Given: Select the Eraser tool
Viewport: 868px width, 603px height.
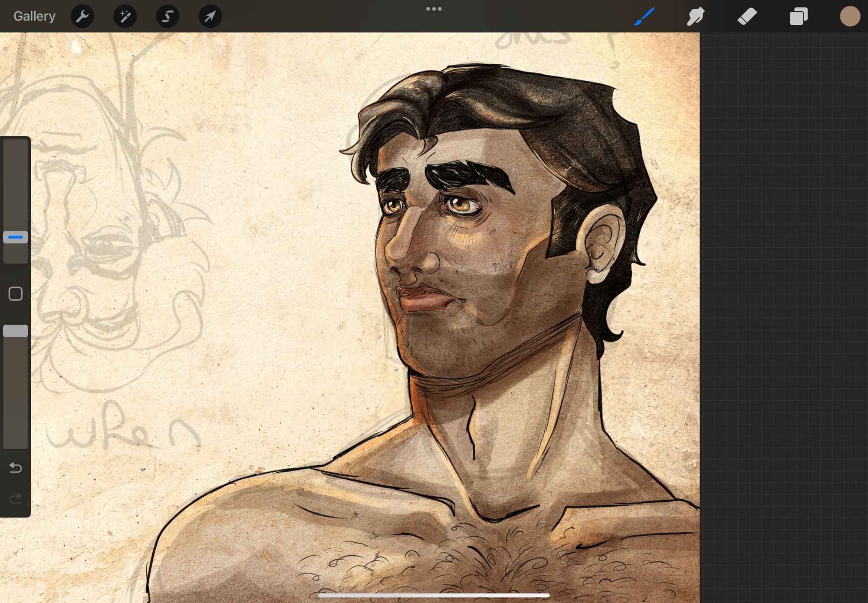Looking at the screenshot, I should [747, 16].
